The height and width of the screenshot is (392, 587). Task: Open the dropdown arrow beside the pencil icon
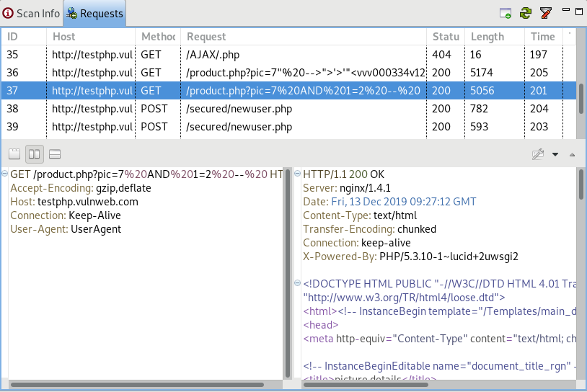555,154
